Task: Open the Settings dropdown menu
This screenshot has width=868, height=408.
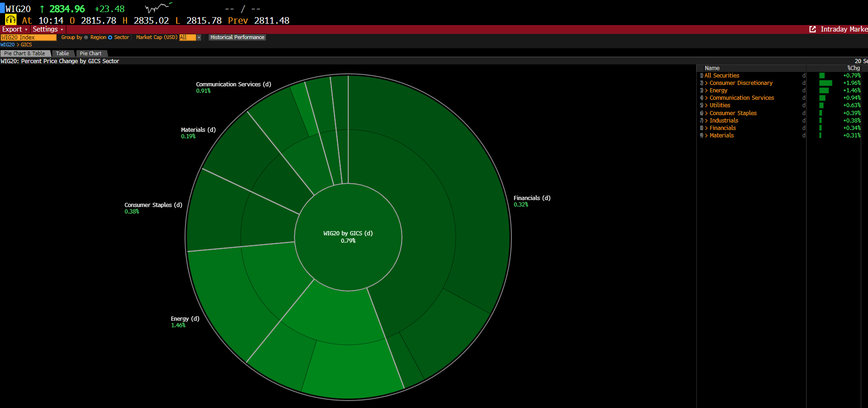Action: coord(48,29)
